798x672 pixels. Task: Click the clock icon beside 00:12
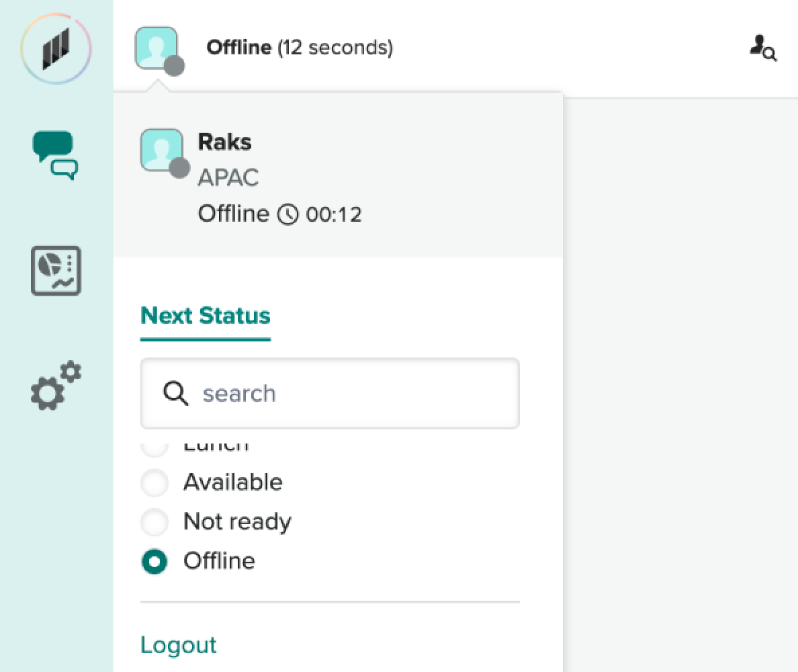287,214
